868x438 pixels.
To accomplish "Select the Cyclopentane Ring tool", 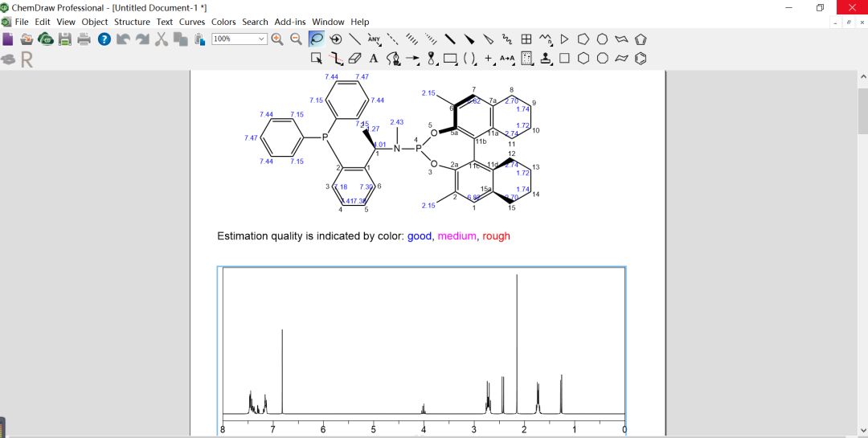I will coord(583,39).
